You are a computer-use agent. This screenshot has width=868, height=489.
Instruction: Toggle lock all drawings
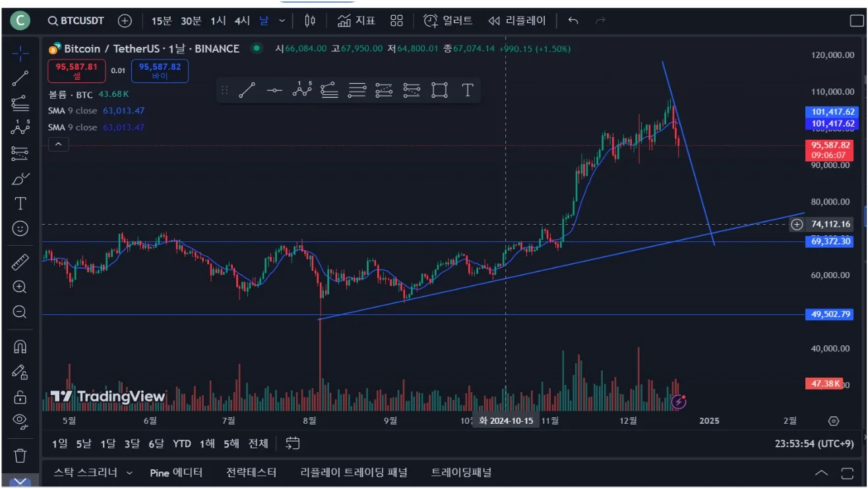coord(20,397)
